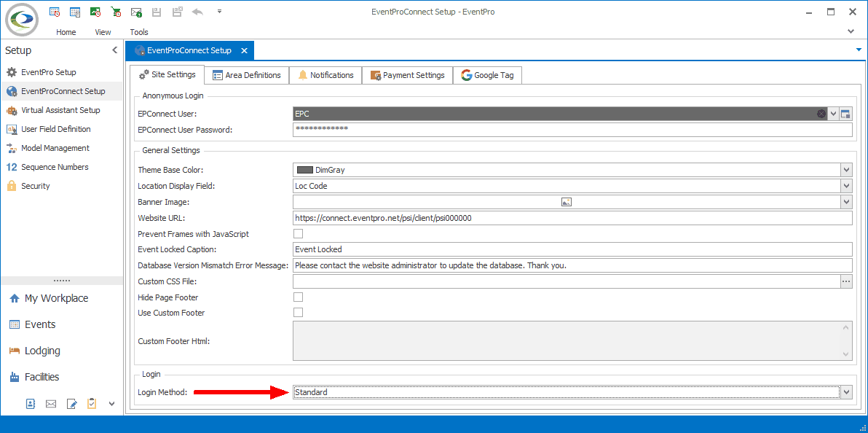Screen dimensions: 868x433
Task: Toggle Prevent Frames with JavaScript checkbox
Action: (299, 233)
